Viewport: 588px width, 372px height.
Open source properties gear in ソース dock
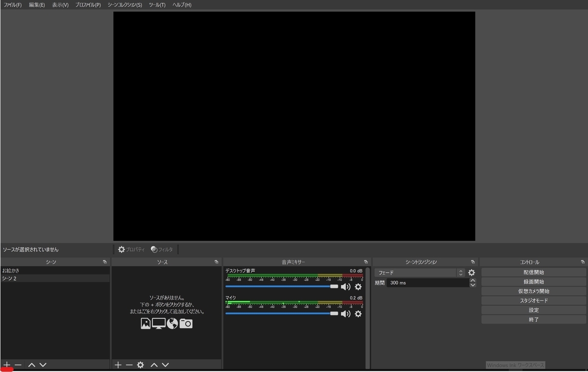click(141, 365)
